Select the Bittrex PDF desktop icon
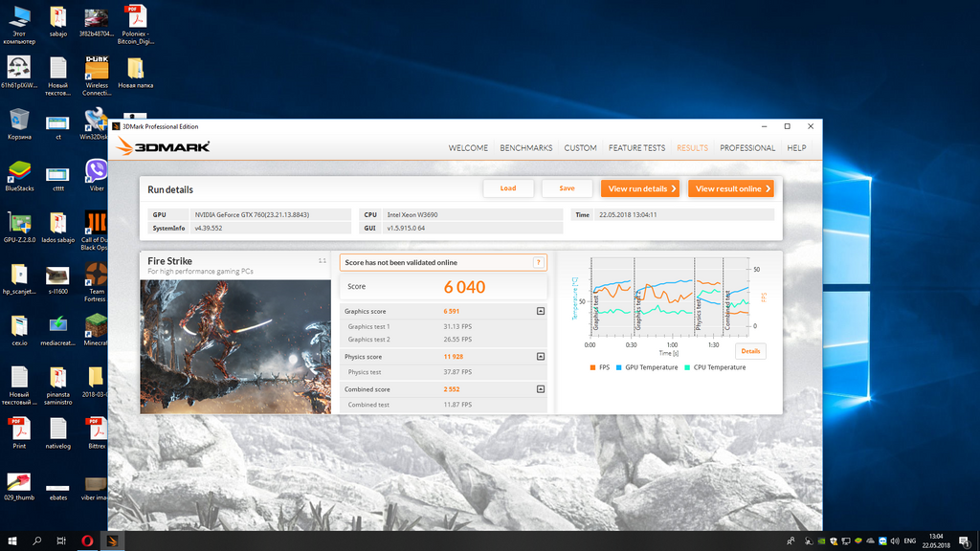 tap(97, 433)
